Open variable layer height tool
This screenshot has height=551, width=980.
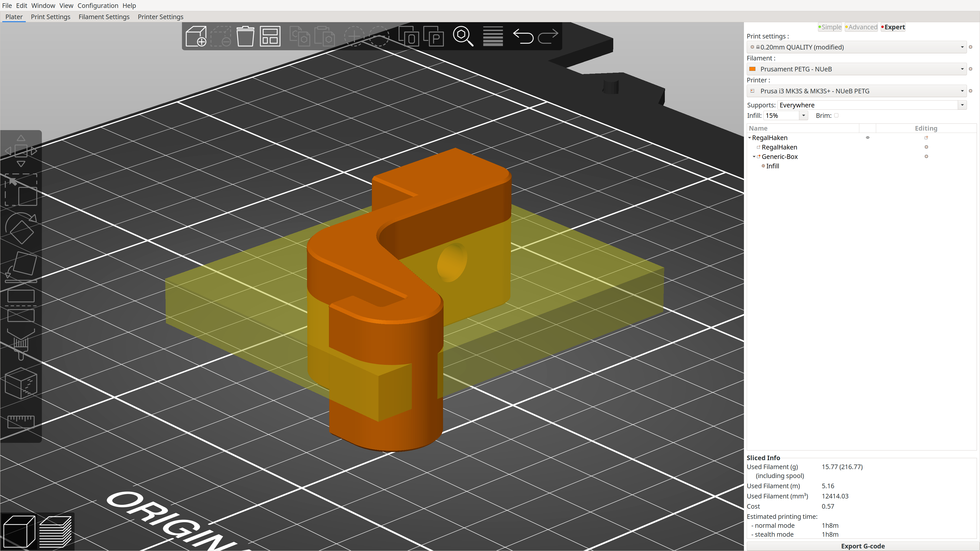click(493, 36)
